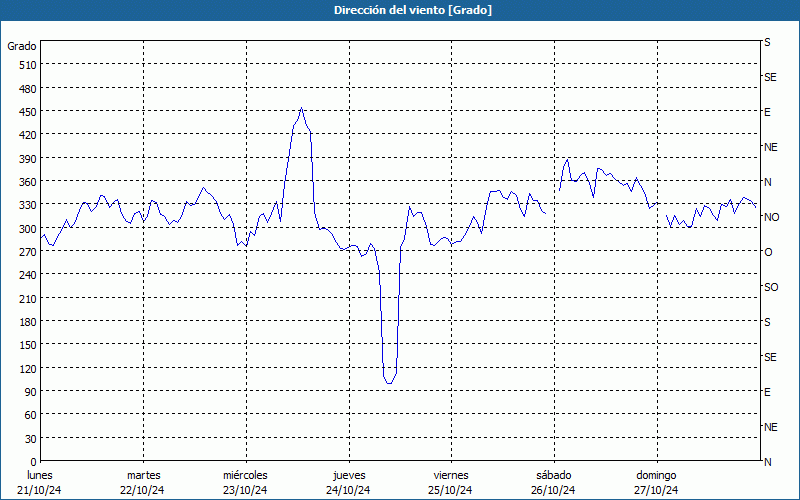Viewport: 800px width, 500px height.
Task: Click the 'viernes' day label
Action: [x=451, y=475]
